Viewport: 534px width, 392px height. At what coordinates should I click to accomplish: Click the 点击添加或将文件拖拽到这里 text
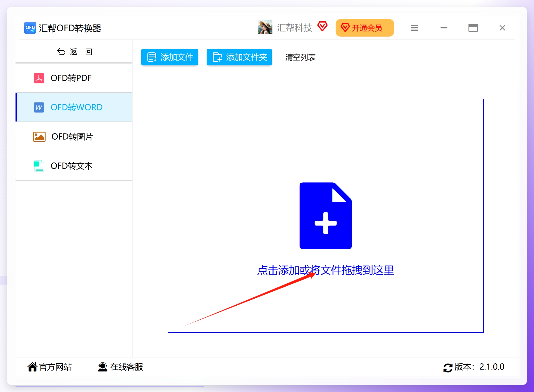326,270
